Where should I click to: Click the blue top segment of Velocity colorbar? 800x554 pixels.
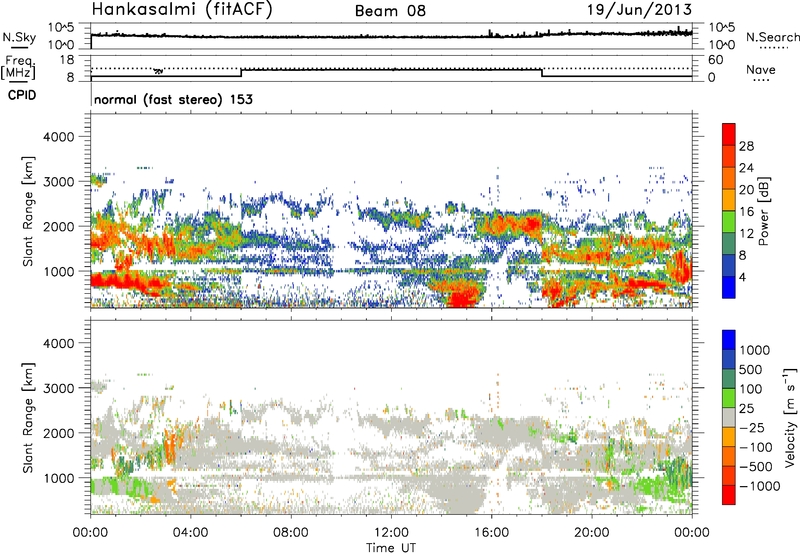(x=729, y=340)
